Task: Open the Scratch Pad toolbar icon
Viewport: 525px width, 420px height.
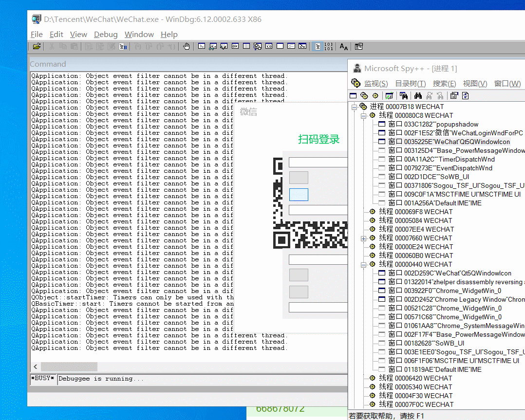Action: coord(280,47)
